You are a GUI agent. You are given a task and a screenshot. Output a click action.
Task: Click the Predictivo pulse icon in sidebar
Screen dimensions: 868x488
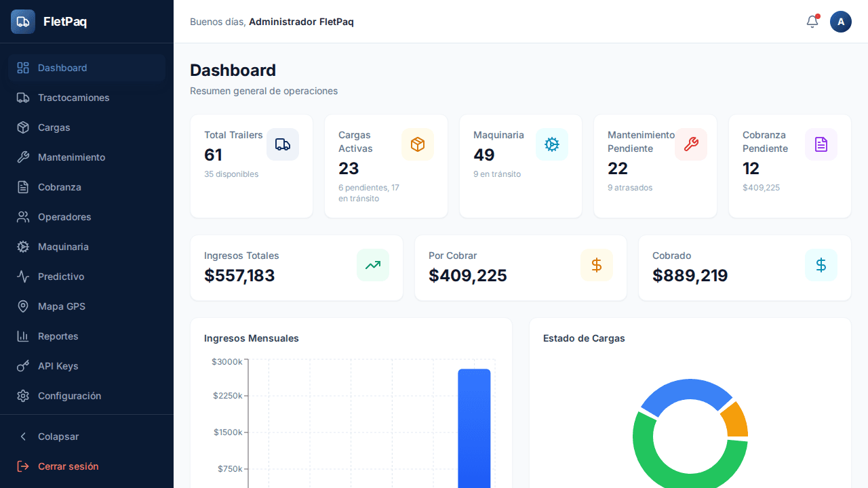tap(23, 277)
